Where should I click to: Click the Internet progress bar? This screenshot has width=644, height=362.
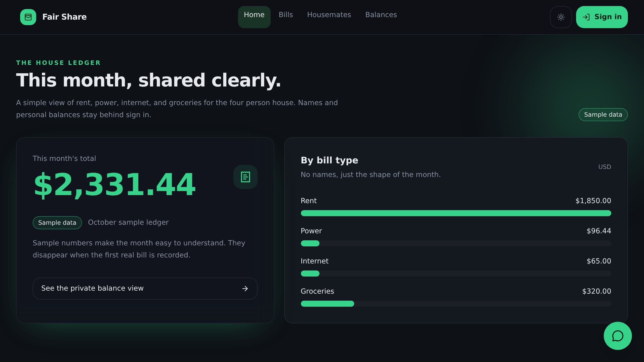456,274
